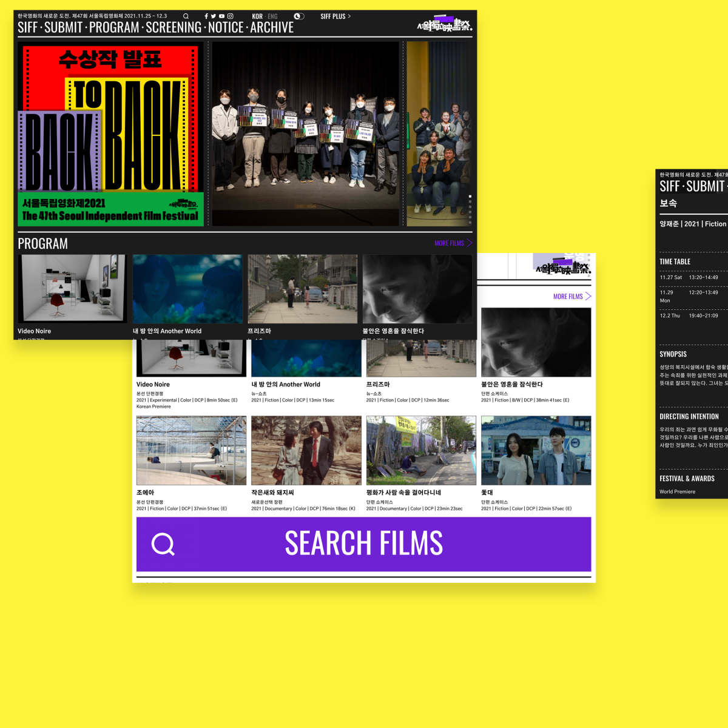Open the Instagram icon in the header
Image resolution: width=728 pixels, height=728 pixels.
tap(231, 16)
